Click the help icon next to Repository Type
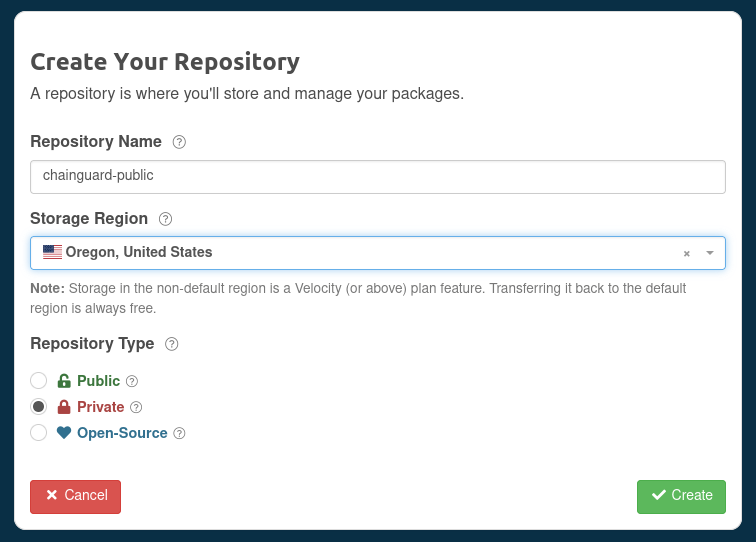The height and width of the screenshot is (542, 756). tap(171, 344)
